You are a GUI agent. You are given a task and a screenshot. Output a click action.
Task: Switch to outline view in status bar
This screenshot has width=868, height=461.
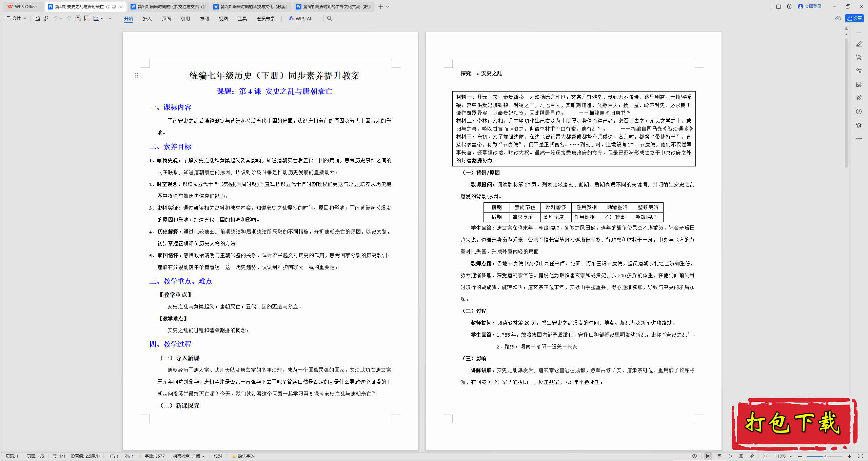[719, 456]
